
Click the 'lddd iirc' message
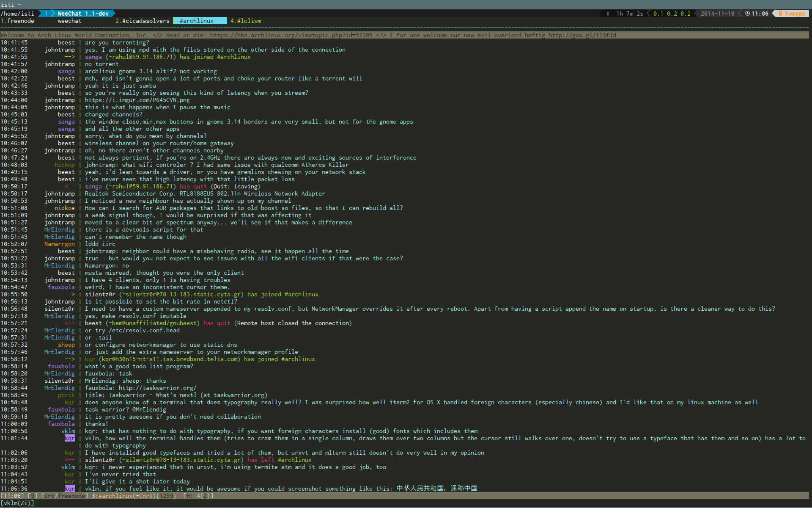point(100,244)
